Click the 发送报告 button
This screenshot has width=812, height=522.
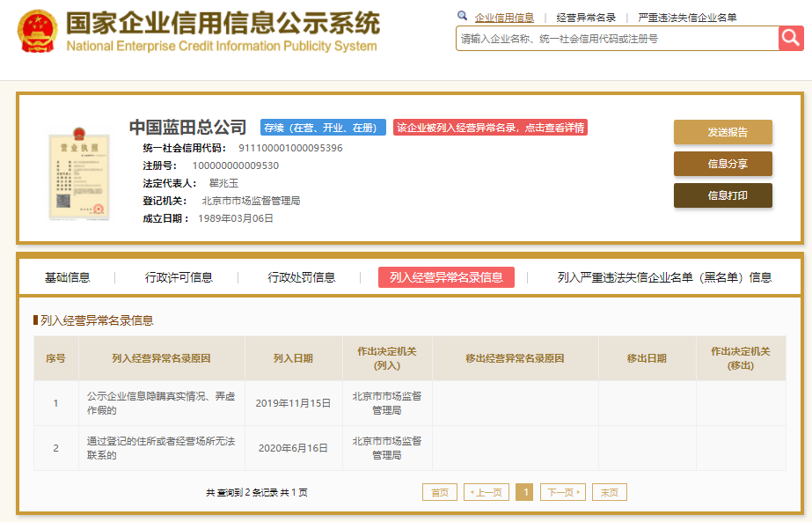pyautogui.click(x=723, y=132)
